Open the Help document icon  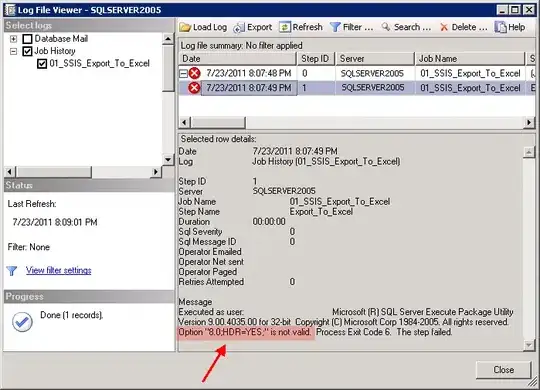[500, 27]
